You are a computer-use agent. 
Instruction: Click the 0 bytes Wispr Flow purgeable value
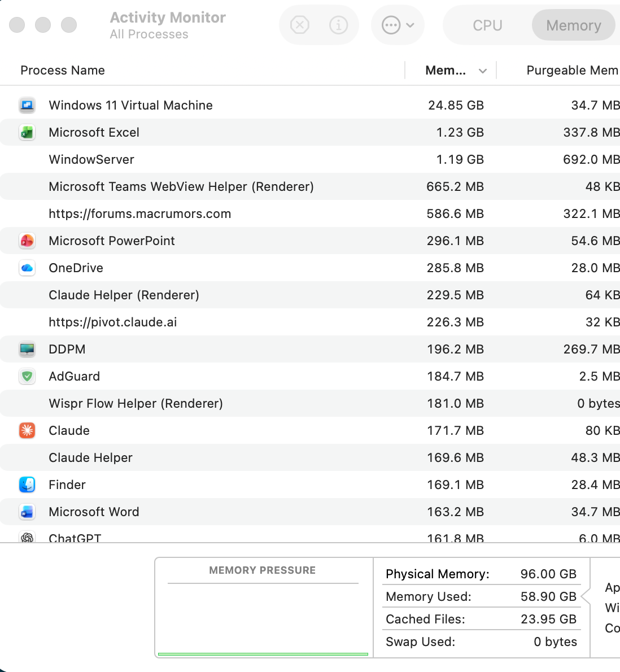click(598, 403)
